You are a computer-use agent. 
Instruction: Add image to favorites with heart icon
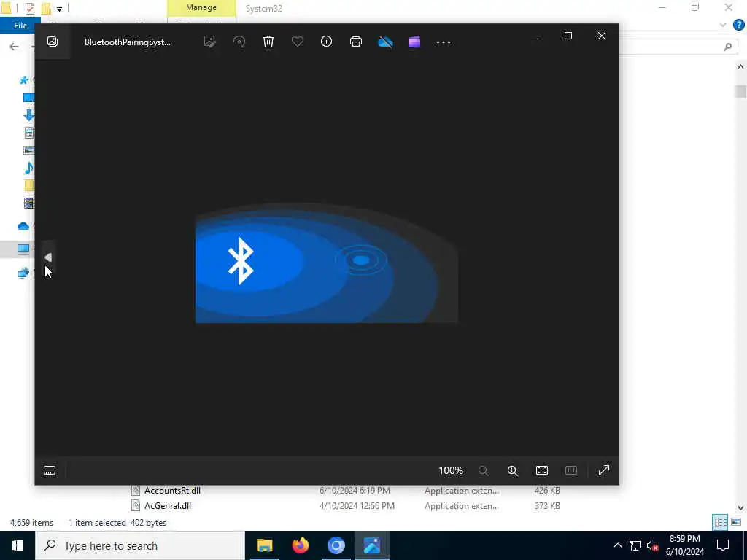298,42
